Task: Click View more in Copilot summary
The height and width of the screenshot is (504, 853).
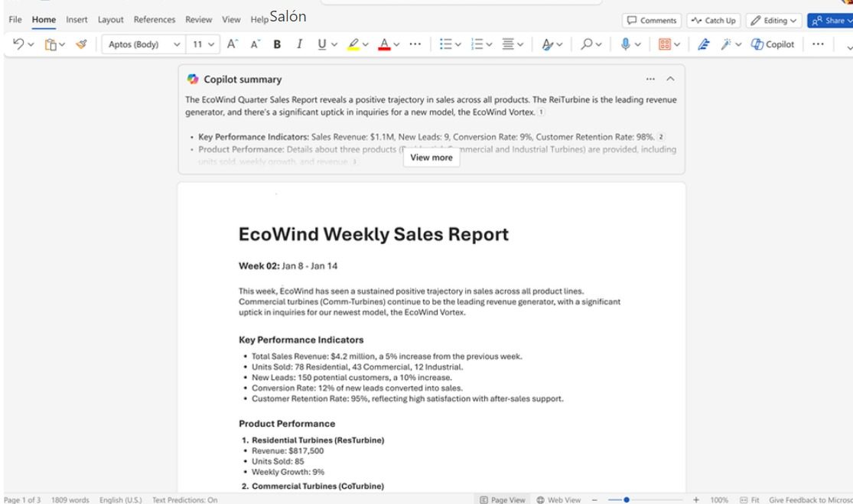Action: tap(431, 158)
